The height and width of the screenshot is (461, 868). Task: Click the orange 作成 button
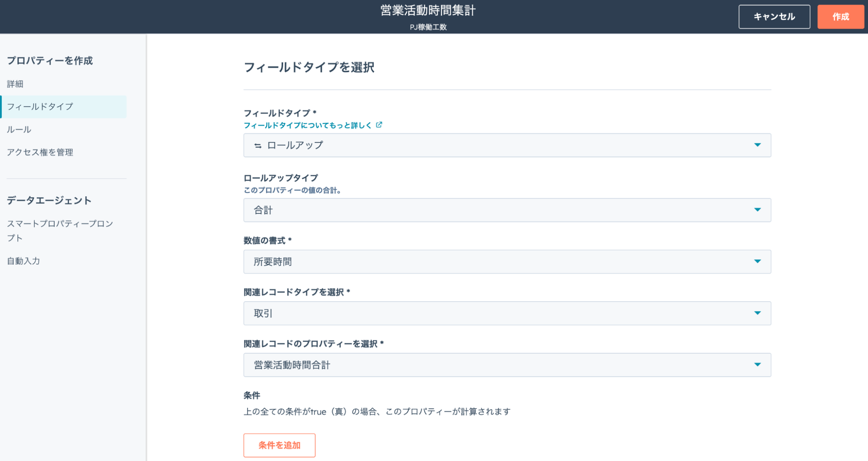pyautogui.click(x=841, y=17)
